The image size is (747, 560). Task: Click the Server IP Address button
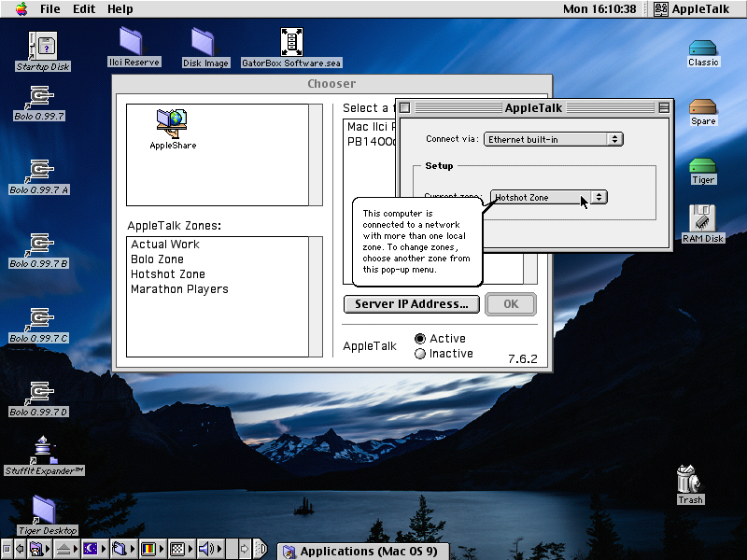click(x=411, y=304)
